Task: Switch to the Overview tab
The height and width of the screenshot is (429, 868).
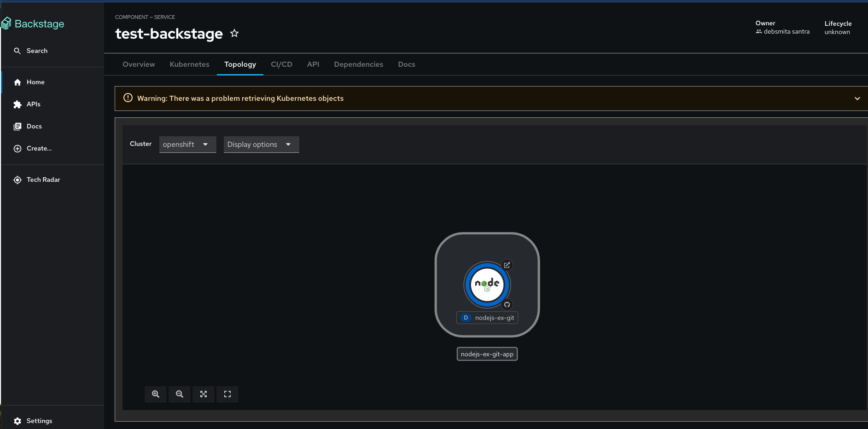Action: pyautogui.click(x=139, y=64)
